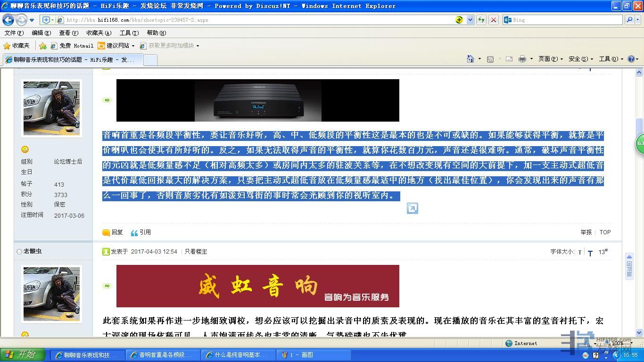
Task: Open the 查看 (View) menu
Action: (x=68, y=33)
